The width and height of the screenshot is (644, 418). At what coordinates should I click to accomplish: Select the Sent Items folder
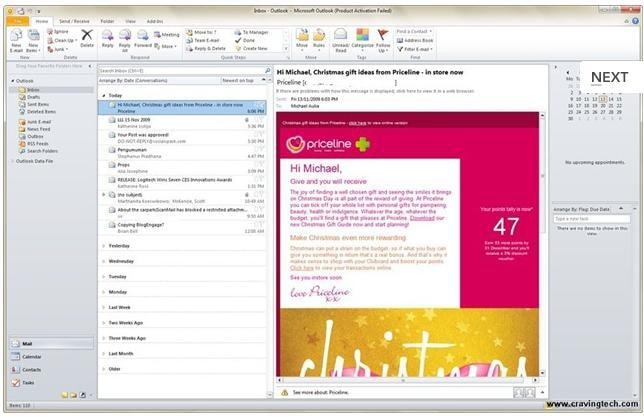pyautogui.click(x=38, y=104)
